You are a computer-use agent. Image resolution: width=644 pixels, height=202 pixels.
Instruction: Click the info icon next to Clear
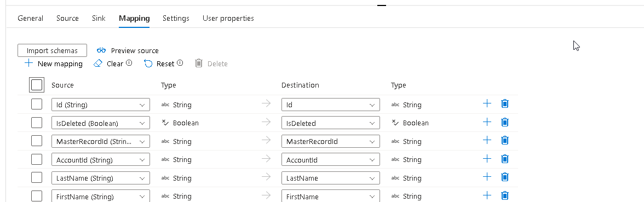(129, 64)
